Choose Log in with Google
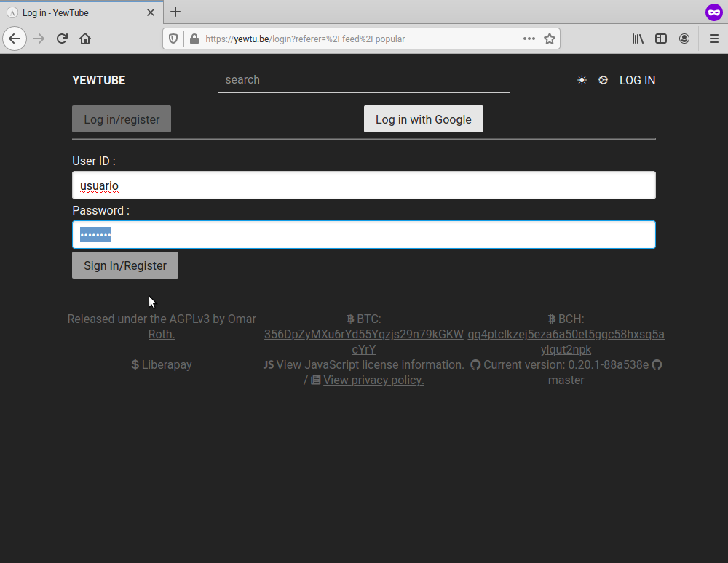Image resolution: width=728 pixels, height=563 pixels. point(424,119)
